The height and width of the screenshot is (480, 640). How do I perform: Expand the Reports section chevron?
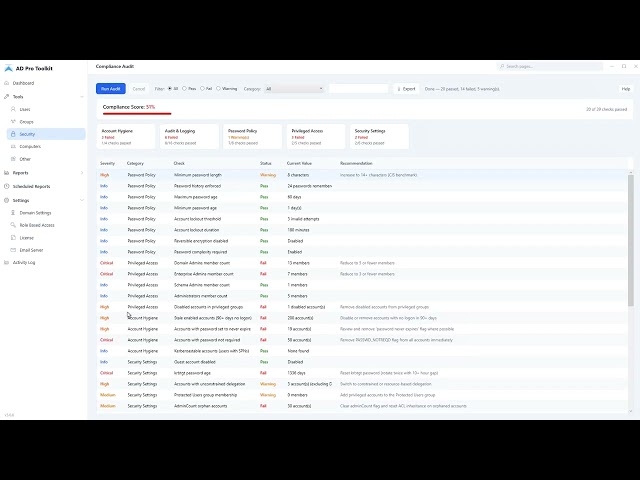coord(82,173)
